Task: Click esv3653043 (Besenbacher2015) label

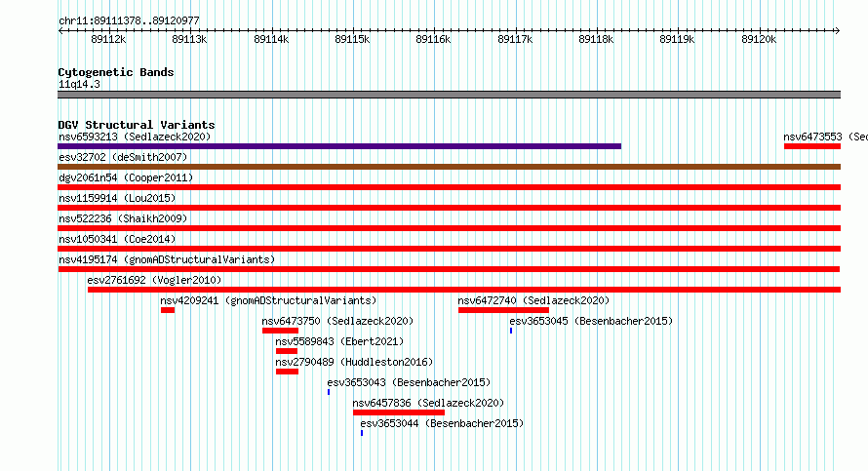Action: tap(409, 382)
